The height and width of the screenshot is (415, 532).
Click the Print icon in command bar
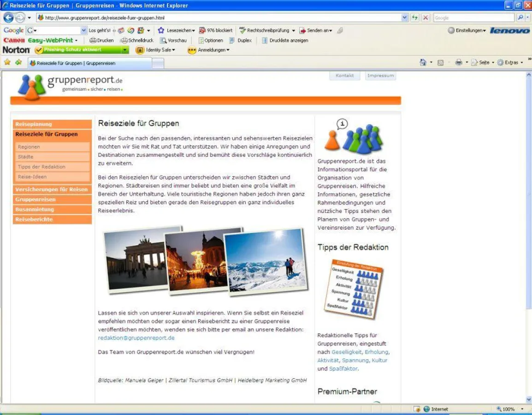(x=458, y=63)
